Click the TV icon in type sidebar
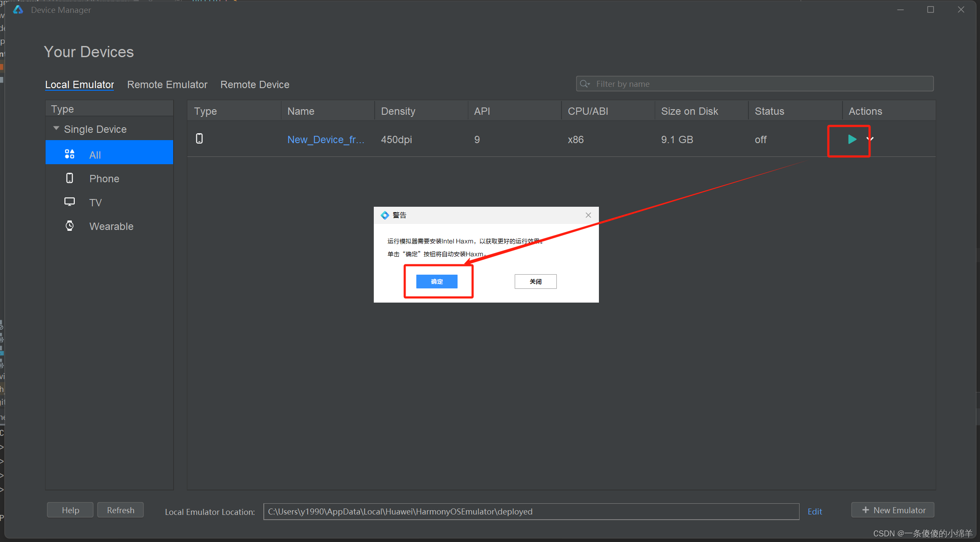The image size is (980, 542). coord(70,202)
